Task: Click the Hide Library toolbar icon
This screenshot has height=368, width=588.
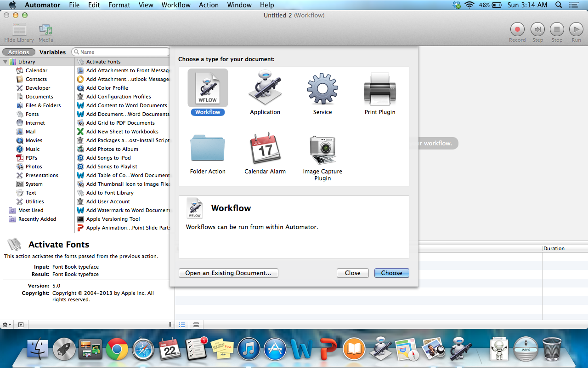Action: [x=19, y=29]
